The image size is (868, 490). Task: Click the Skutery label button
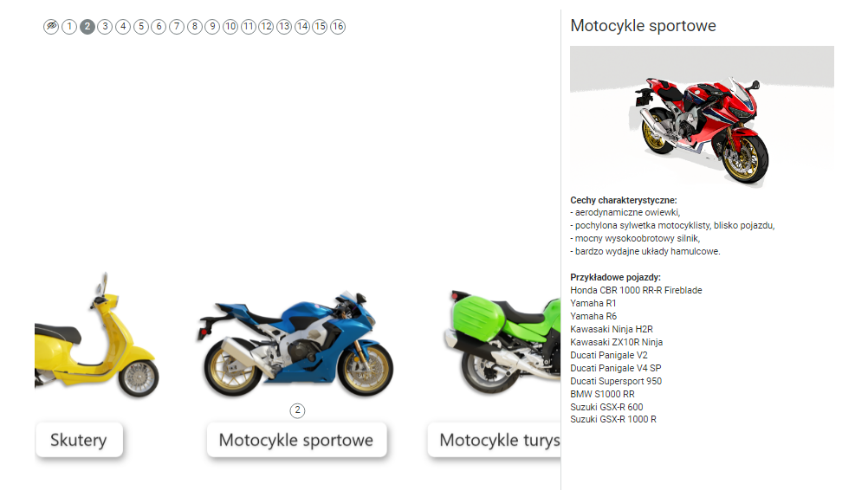pos(79,441)
